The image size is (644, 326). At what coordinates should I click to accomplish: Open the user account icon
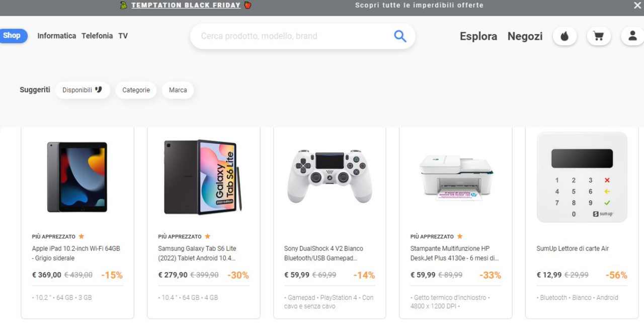(632, 36)
